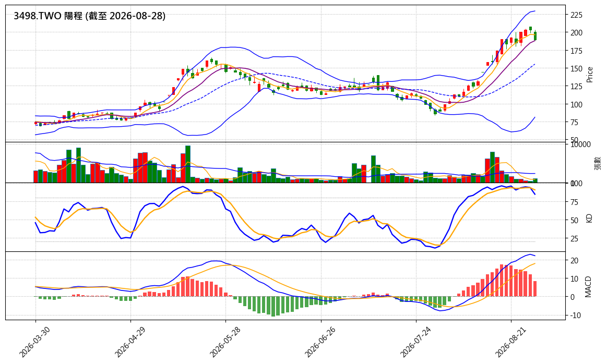Click the "225" tick on the Price axis

(x=576, y=15)
